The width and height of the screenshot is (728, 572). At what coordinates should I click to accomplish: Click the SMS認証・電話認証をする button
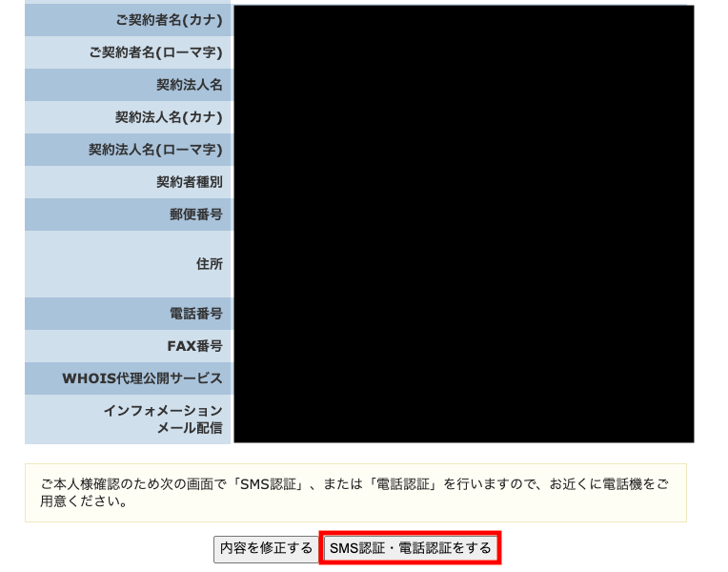pyautogui.click(x=410, y=548)
